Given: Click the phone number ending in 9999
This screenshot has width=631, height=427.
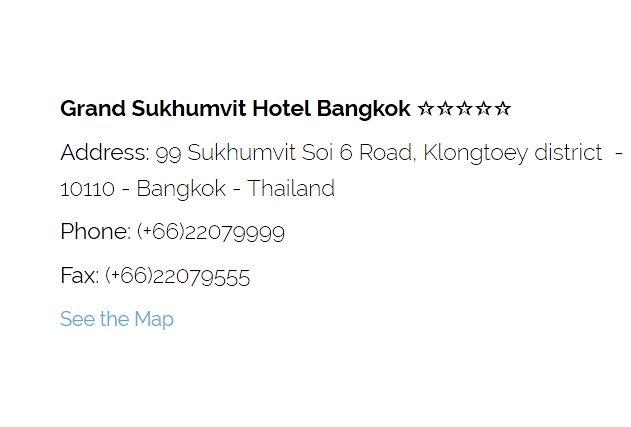Looking at the screenshot, I should pyautogui.click(x=211, y=233).
